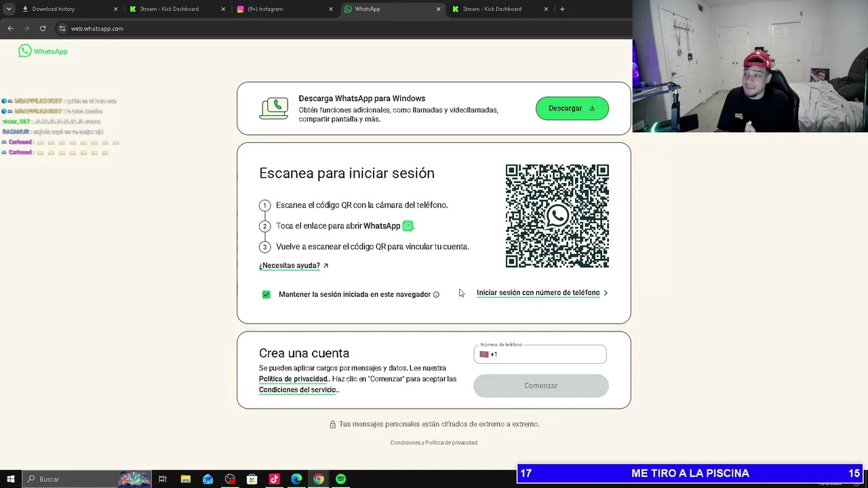
Task: Open the country code flag selector
Action: pos(484,354)
